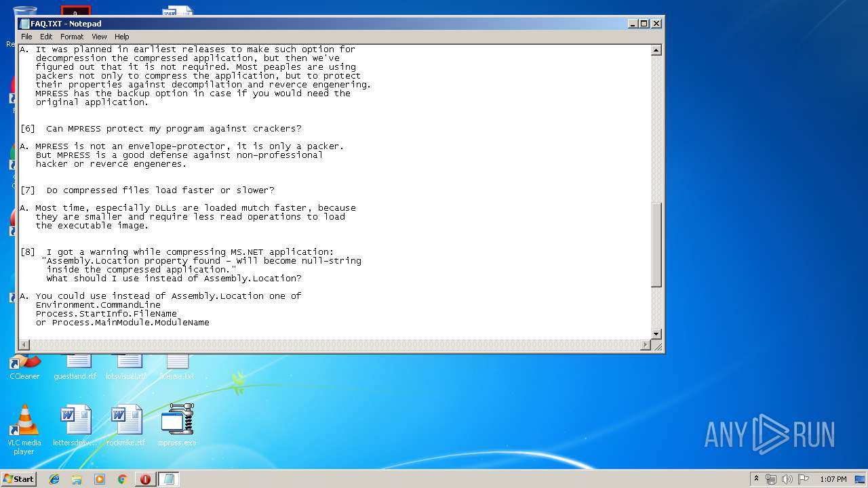Image resolution: width=868 pixels, height=488 pixels.
Task: Show hidden tray icons arrow
Action: tap(756, 479)
